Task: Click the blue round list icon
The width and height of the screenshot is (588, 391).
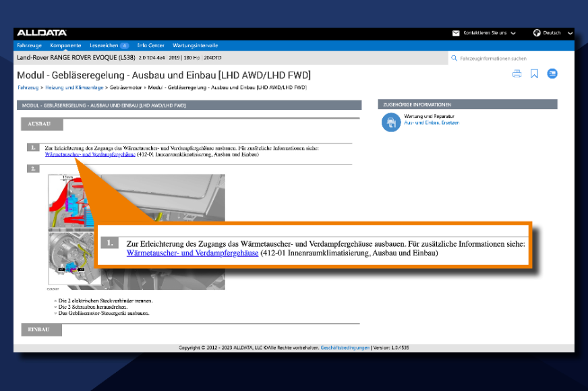Action: pos(552,73)
